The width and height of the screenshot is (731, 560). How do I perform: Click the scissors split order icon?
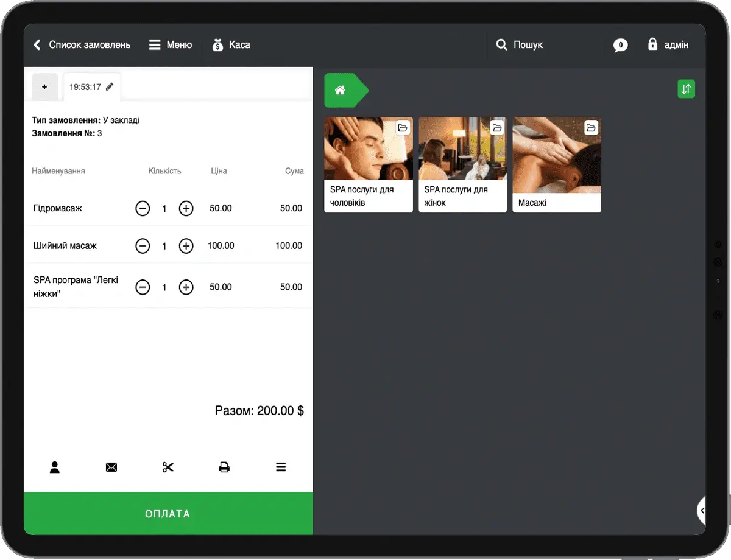pyautogui.click(x=168, y=467)
